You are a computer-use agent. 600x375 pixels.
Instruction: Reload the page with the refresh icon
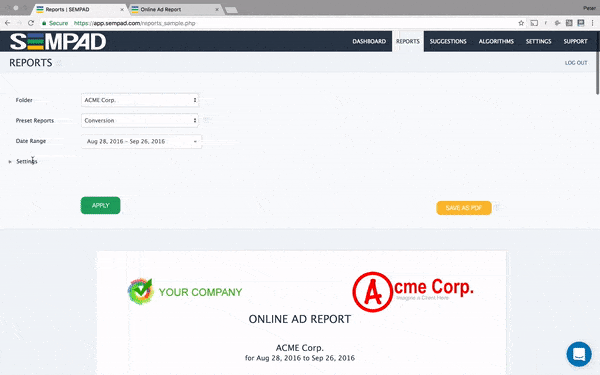pos(31,23)
